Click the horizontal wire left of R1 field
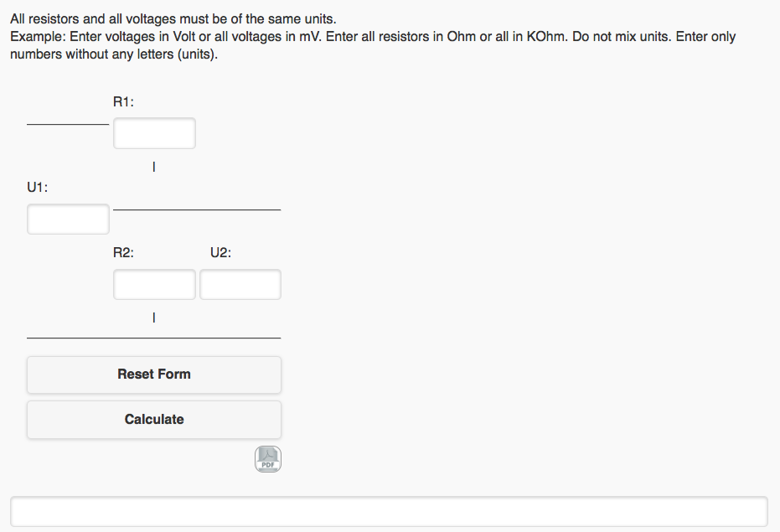Viewport: 780px width, 532px height. pyautogui.click(x=68, y=125)
